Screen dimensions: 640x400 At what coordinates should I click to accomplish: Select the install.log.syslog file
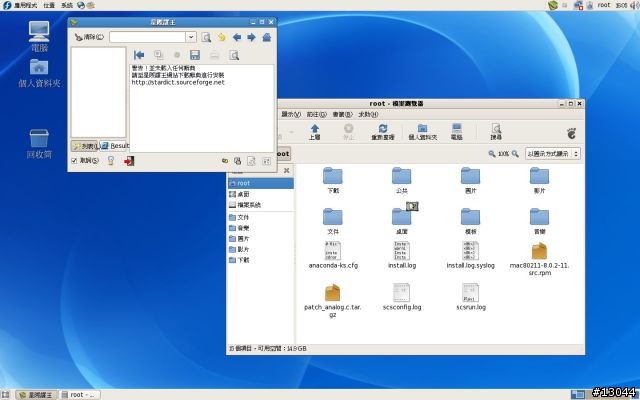coord(471,255)
